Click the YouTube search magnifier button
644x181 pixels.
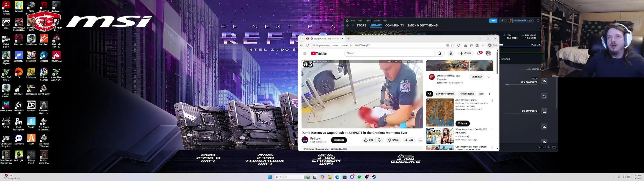(x=439, y=53)
